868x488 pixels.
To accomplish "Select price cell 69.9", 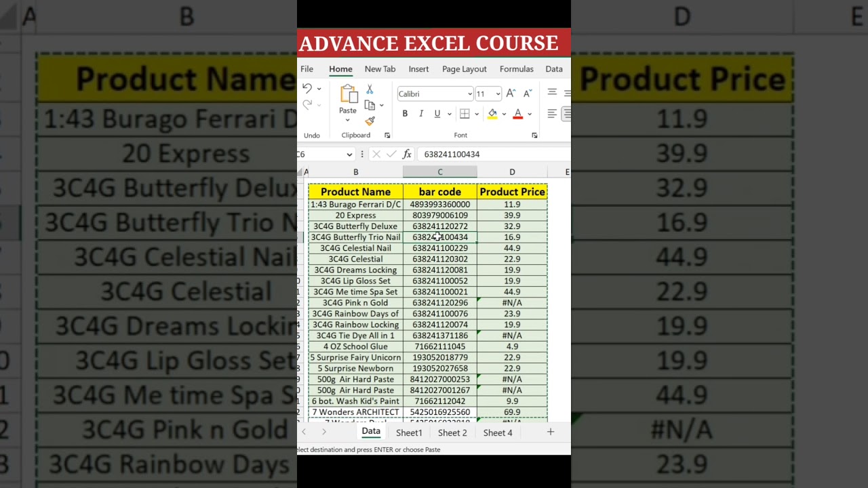I will click(512, 412).
